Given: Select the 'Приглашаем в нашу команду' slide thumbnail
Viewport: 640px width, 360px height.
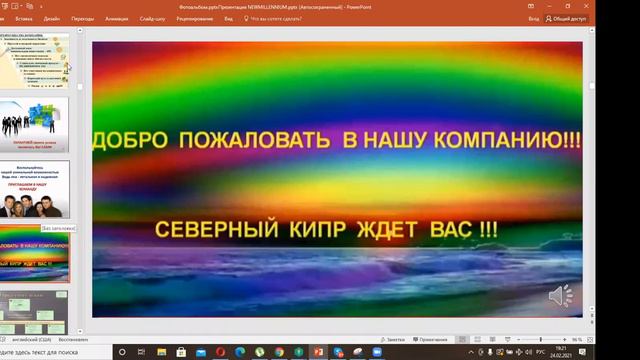Looking at the screenshot, I should (34, 189).
